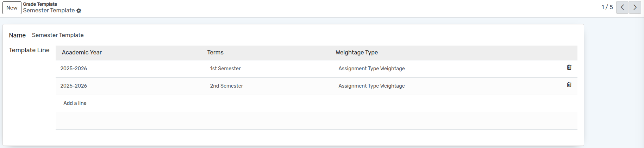Go to the next record
644x148 pixels.
635,7
